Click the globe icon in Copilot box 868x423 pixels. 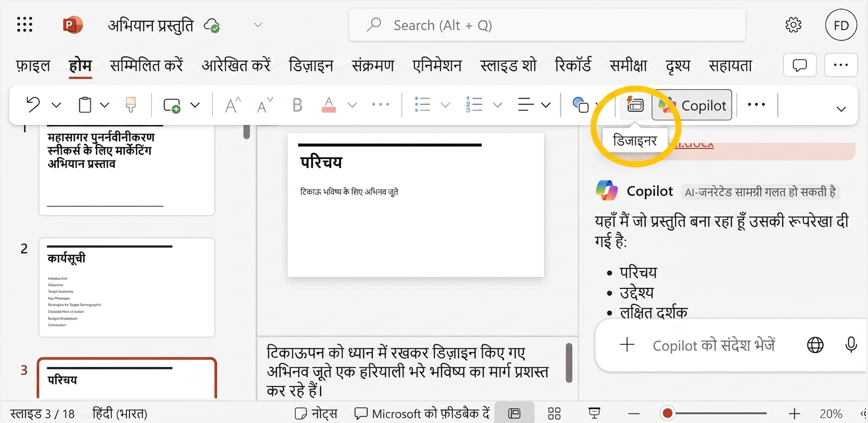pos(815,345)
